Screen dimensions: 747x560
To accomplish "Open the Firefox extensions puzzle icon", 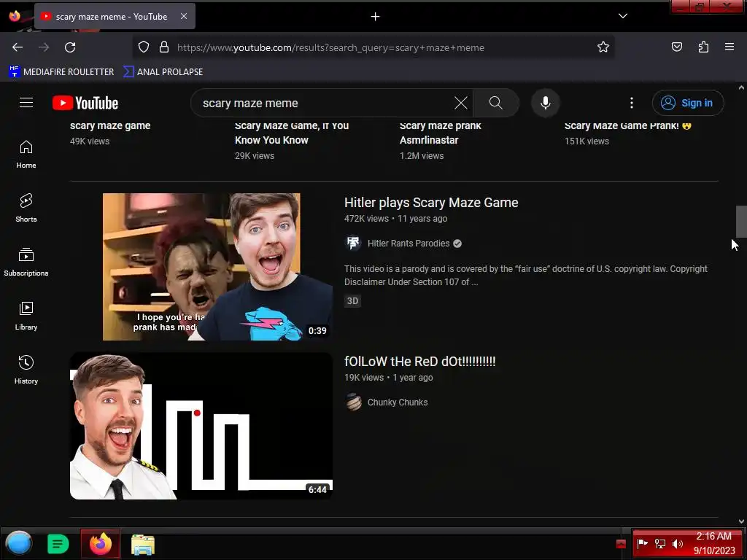I will [x=703, y=47].
